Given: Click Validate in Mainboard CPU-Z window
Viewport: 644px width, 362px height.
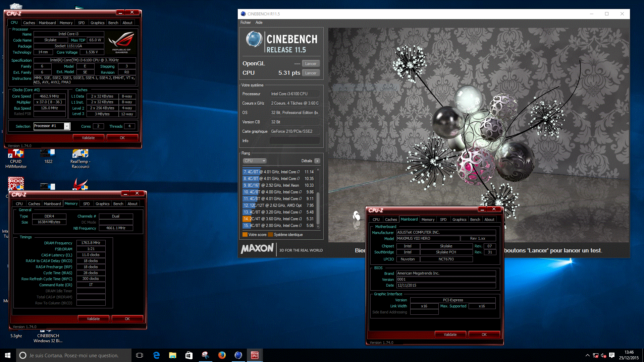Looking at the screenshot, I should pos(450,335).
